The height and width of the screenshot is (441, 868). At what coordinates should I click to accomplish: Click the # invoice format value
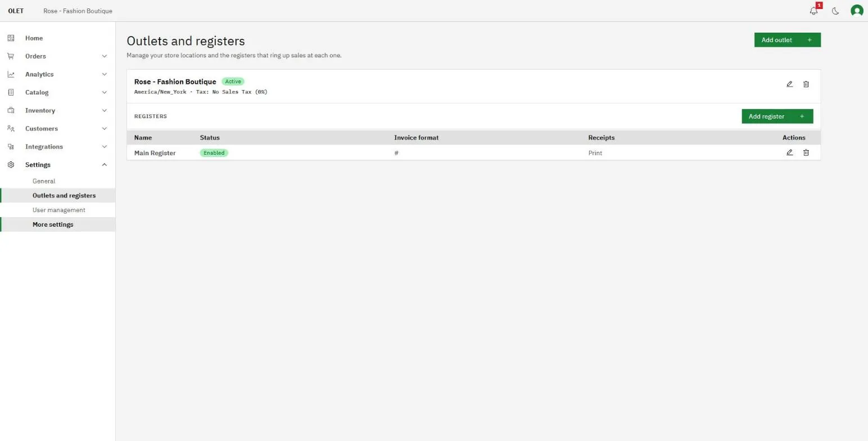pyautogui.click(x=396, y=153)
